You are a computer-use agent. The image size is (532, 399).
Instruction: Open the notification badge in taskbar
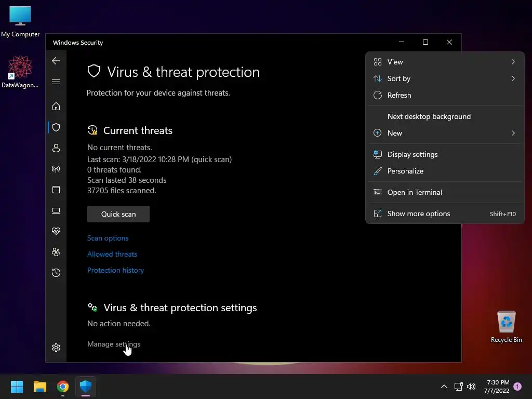point(517,387)
